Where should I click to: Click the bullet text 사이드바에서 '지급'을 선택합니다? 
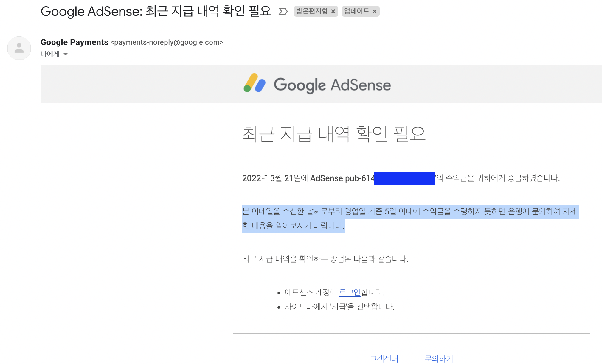pyautogui.click(x=339, y=307)
